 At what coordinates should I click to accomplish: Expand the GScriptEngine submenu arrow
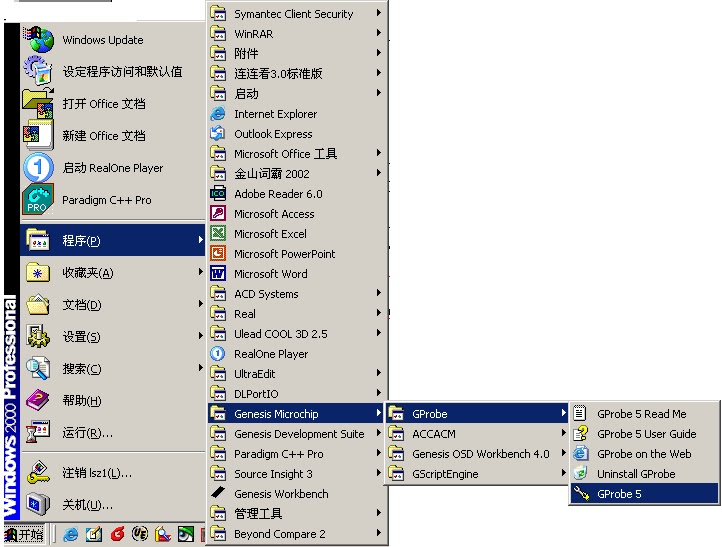(x=563, y=473)
